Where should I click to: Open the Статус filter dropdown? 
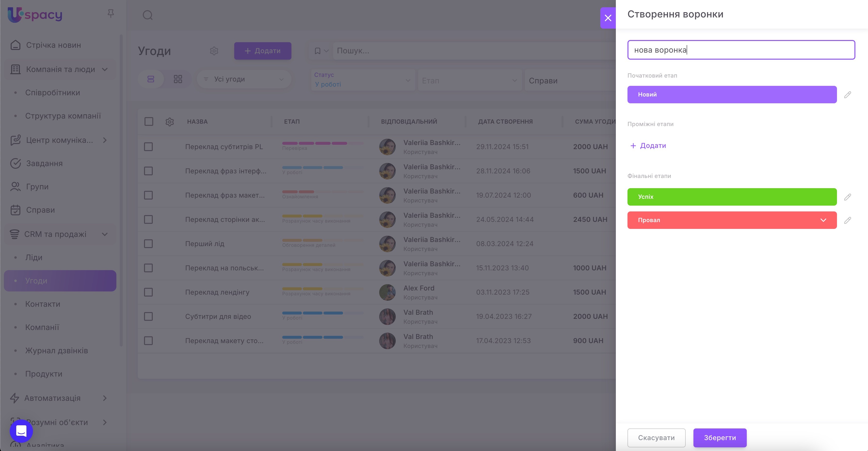(362, 80)
